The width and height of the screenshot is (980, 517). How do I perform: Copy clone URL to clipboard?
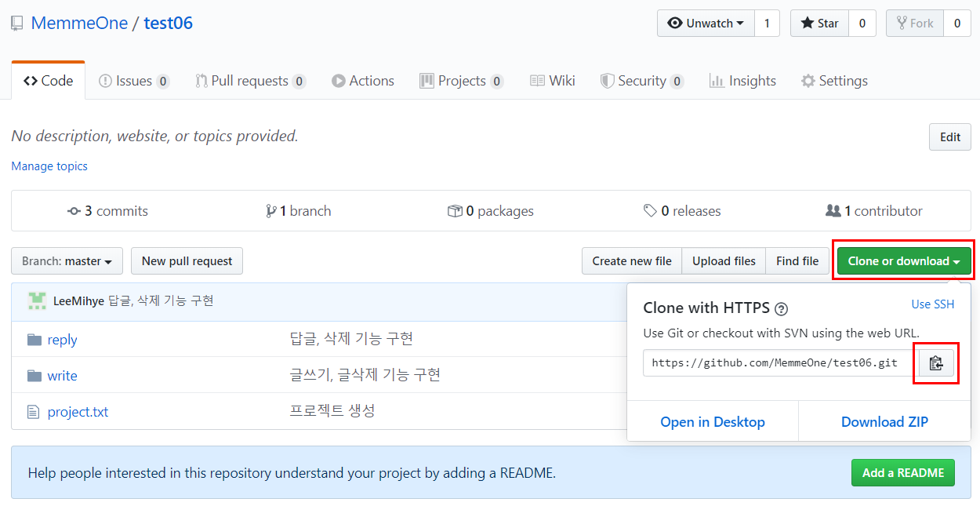click(935, 363)
